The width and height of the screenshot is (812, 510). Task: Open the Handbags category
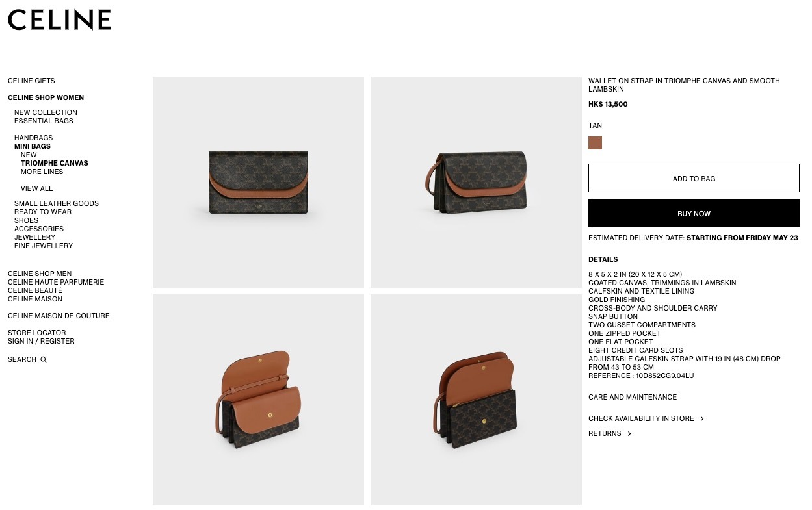point(34,138)
